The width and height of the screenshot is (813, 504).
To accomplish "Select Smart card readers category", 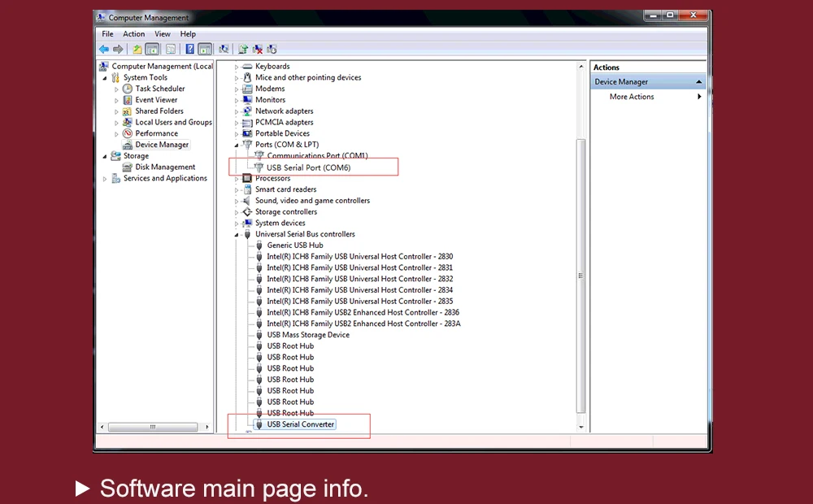I will (285, 189).
